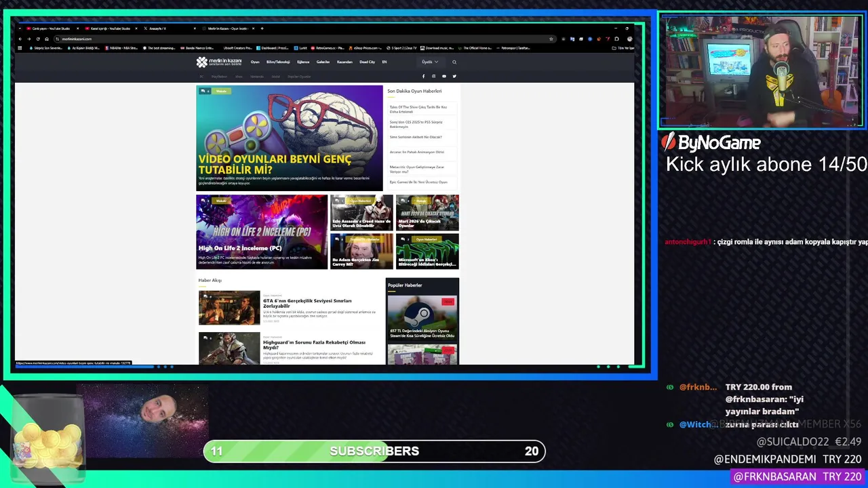
Task: Select the Merlin'in Kazanı browser tab
Action: coord(229,28)
